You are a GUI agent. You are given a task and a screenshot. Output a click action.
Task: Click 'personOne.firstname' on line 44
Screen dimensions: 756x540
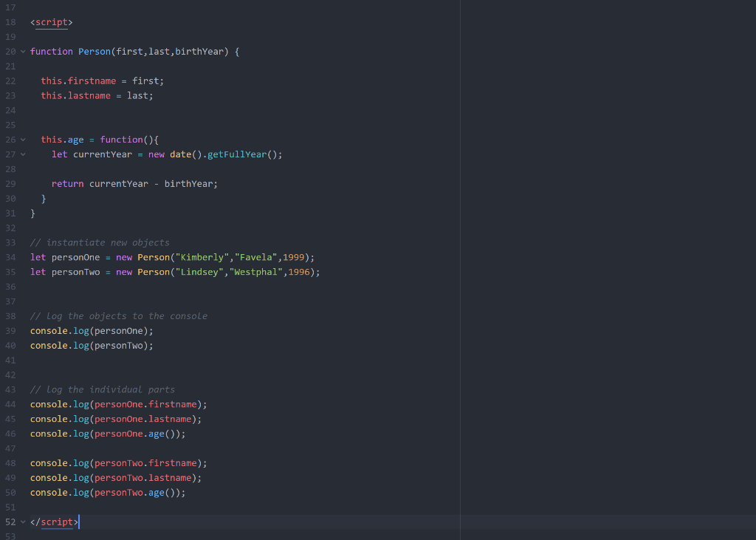145,404
